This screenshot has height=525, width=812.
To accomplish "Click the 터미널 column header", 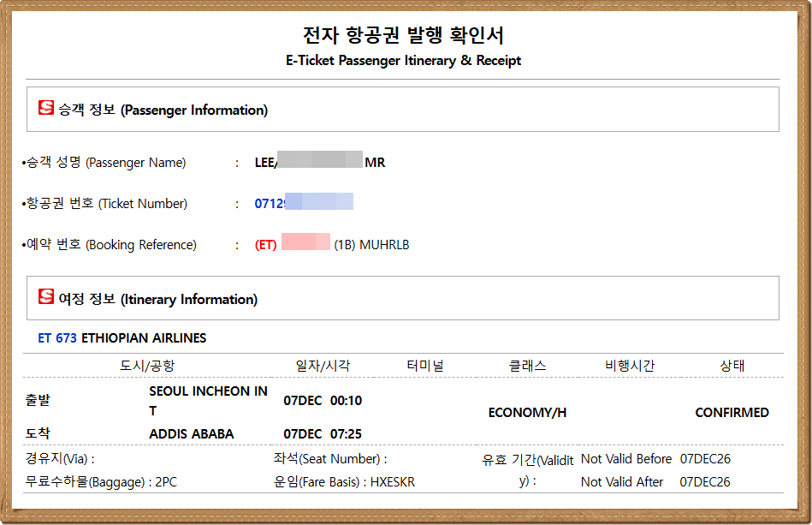I will coord(425,366).
